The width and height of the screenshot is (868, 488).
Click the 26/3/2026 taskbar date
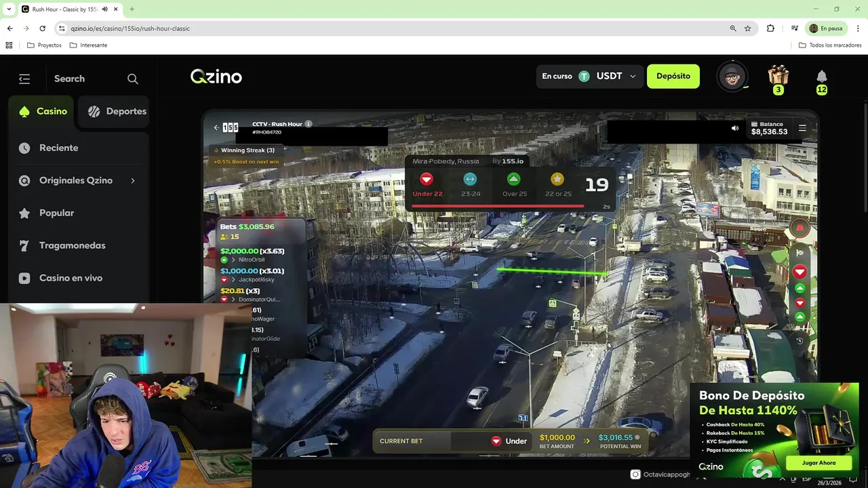point(830,483)
